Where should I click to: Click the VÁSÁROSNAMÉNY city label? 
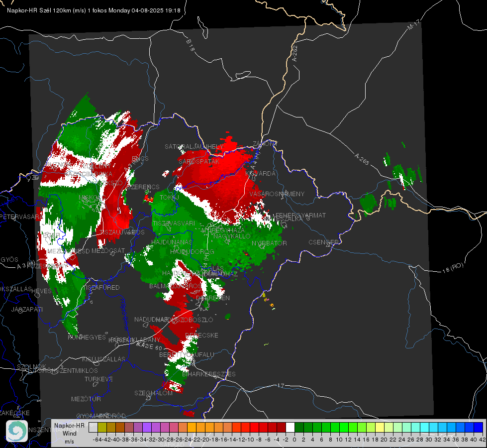pyautogui.click(x=277, y=194)
